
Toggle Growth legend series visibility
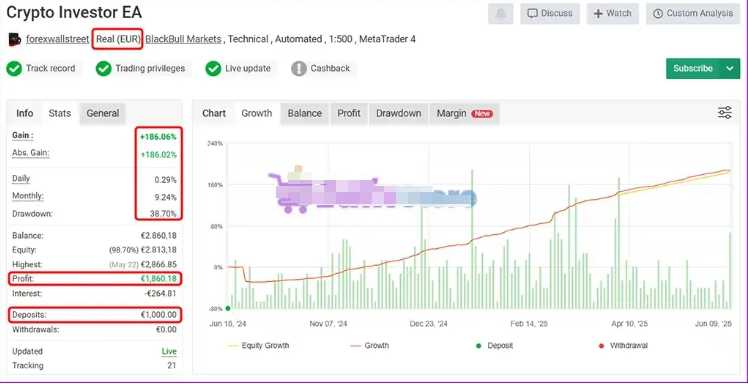click(x=370, y=345)
